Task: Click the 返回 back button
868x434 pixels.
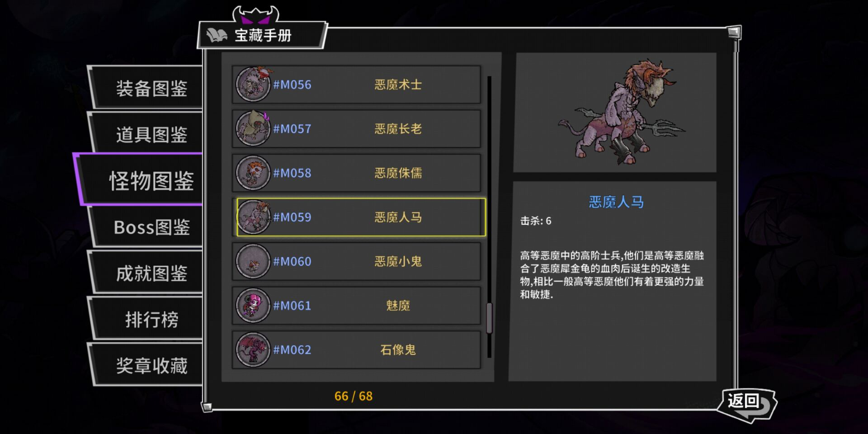Action: point(747,404)
